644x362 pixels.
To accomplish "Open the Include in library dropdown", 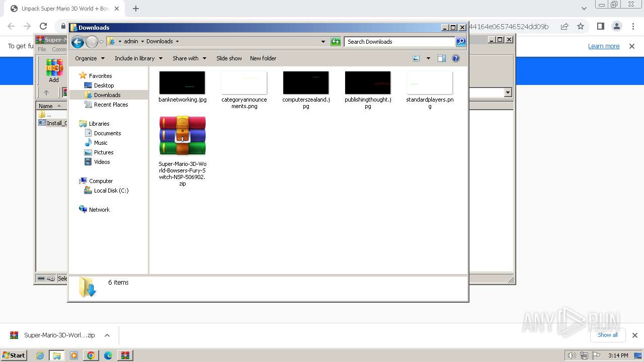I will tap(138, 58).
